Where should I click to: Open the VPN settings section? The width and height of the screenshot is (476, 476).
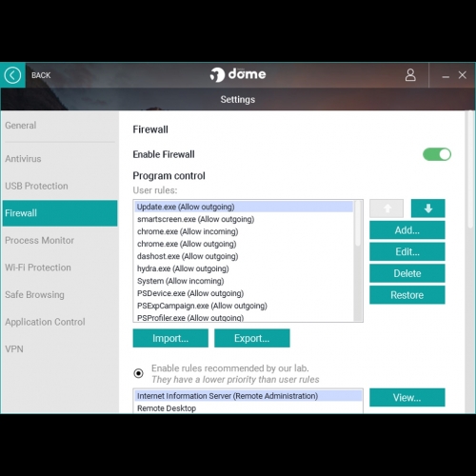click(x=14, y=349)
